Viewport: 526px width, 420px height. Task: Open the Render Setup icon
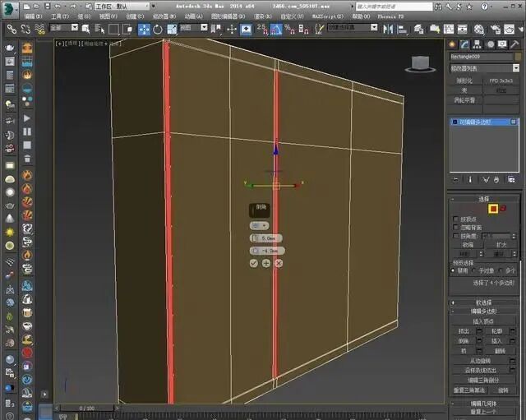[496, 30]
